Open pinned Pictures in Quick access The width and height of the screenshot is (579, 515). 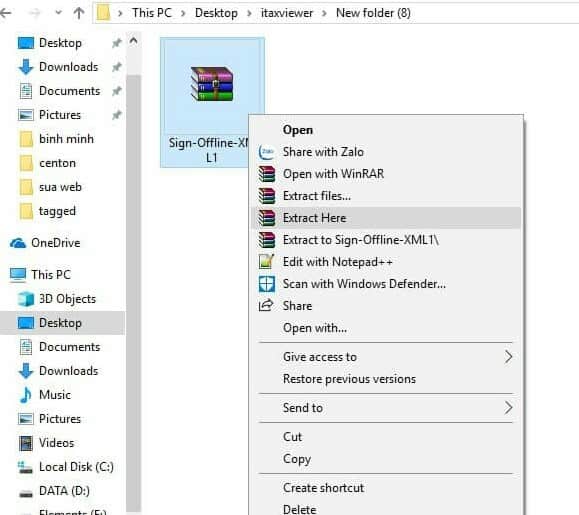point(49,115)
